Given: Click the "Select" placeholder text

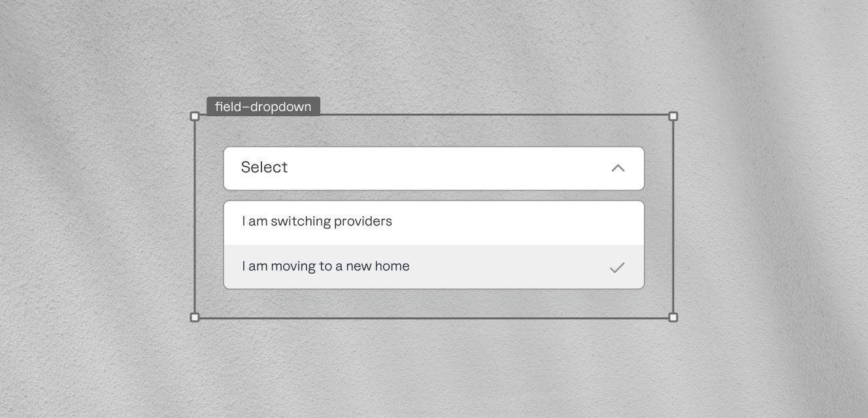Looking at the screenshot, I should click(264, 168).
